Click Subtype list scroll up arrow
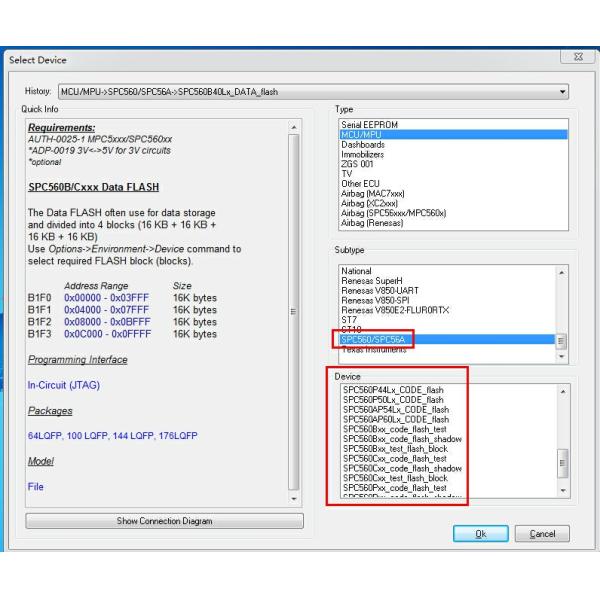Viewport: 600px width, 600px height. coord(561,272)
